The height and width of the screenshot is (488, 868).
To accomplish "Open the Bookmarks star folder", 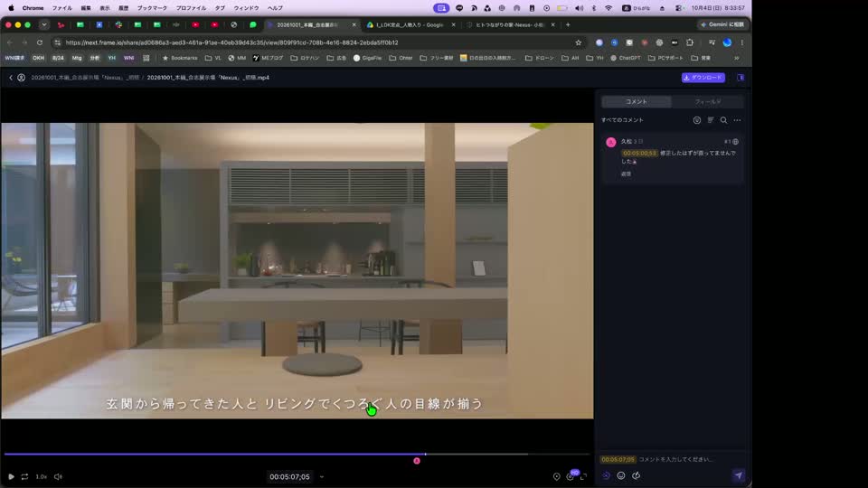I will (x=179, y=58).
